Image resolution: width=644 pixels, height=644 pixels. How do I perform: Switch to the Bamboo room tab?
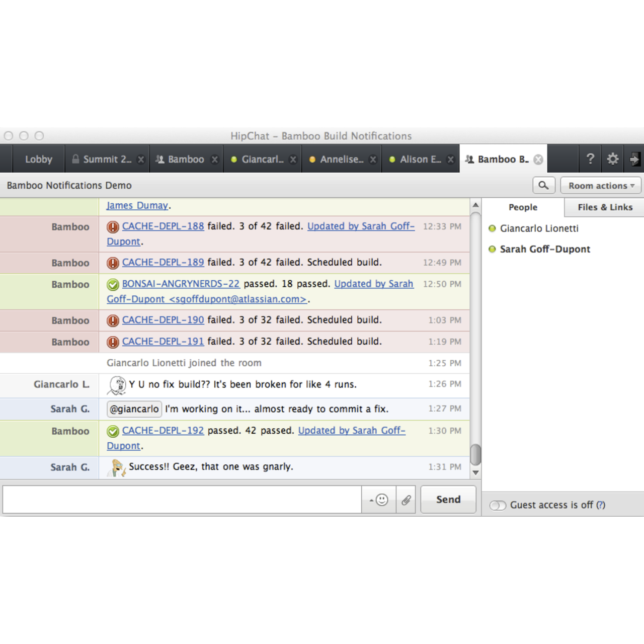coord(186,159)
